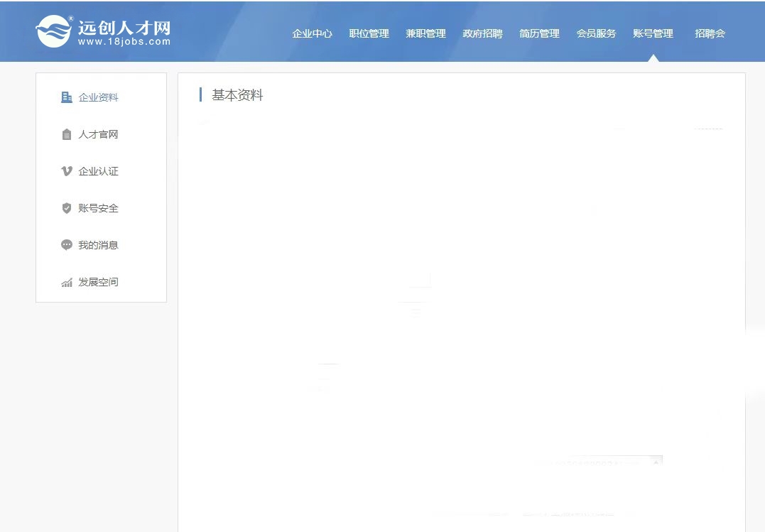Go to 职位管理 in the top navigation
This screenshot has height=532, width=765.
[x=369, y=33]
